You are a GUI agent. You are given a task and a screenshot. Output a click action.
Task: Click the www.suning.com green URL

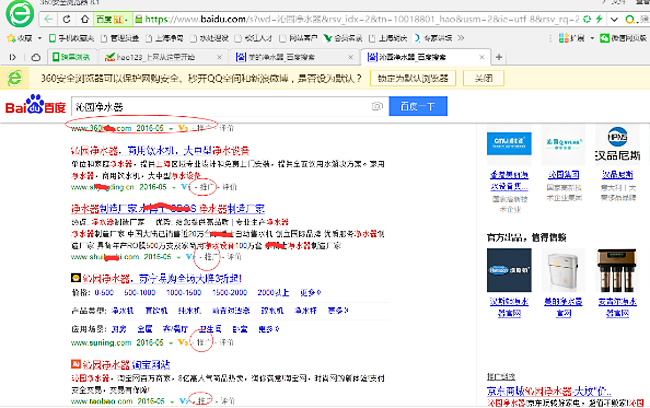pos(101,343)
